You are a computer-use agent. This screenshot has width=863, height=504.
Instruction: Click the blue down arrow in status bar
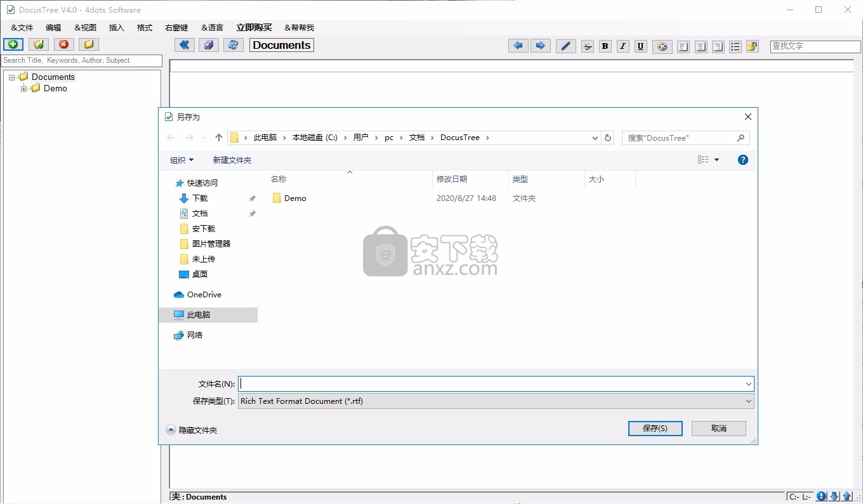(x=834, y=496)
